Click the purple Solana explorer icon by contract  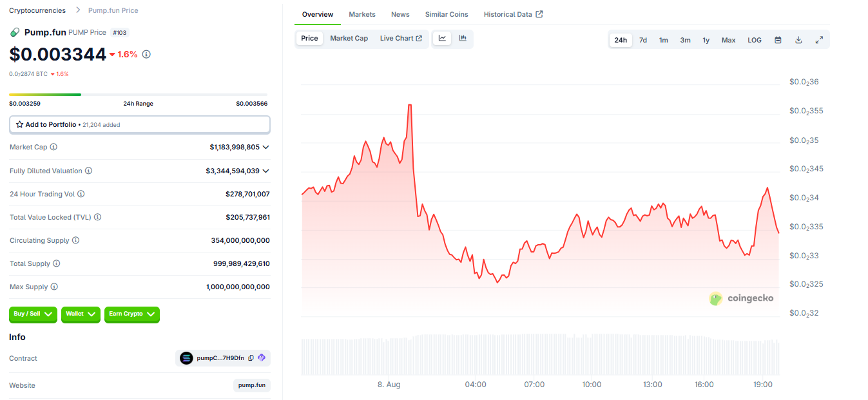tap(262, 358)
